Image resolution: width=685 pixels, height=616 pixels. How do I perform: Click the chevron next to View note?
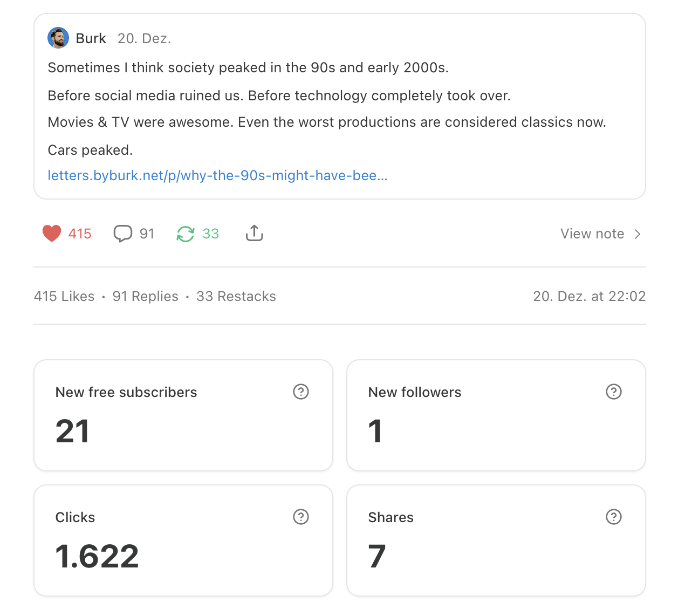[x=638, y=234]
